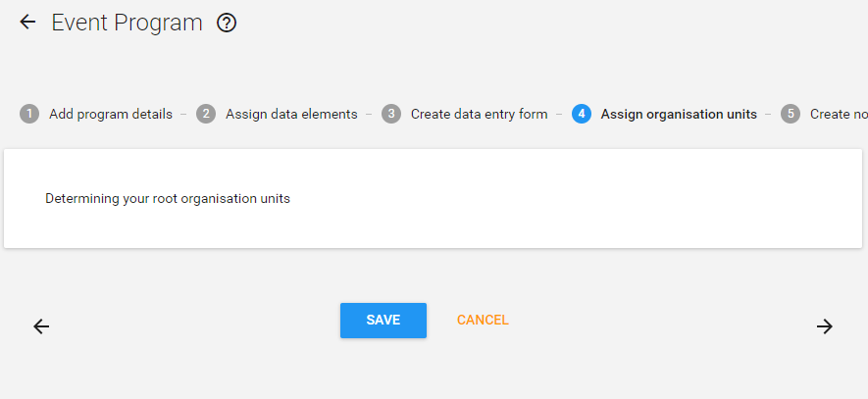This screenshot has height=399, width=868.
Task: Click the step 3 number circle
Action: point(391,114)
